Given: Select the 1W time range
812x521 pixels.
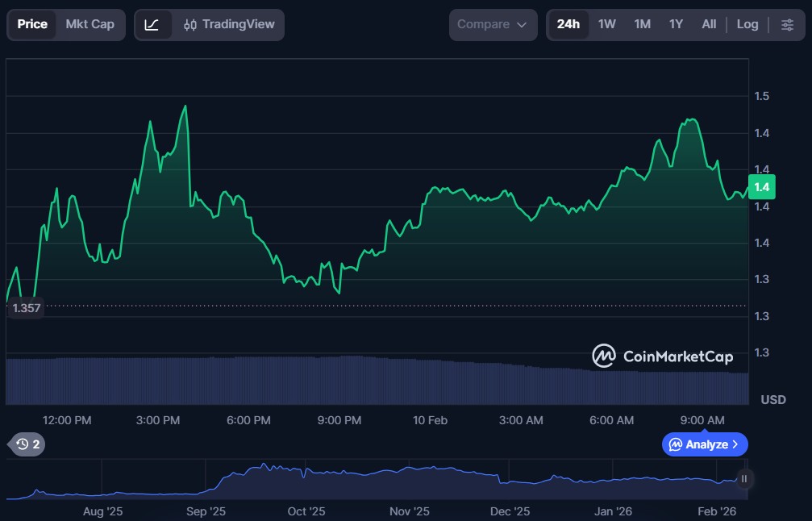Looking at the screenshot, I should click(x=606, y=24).
